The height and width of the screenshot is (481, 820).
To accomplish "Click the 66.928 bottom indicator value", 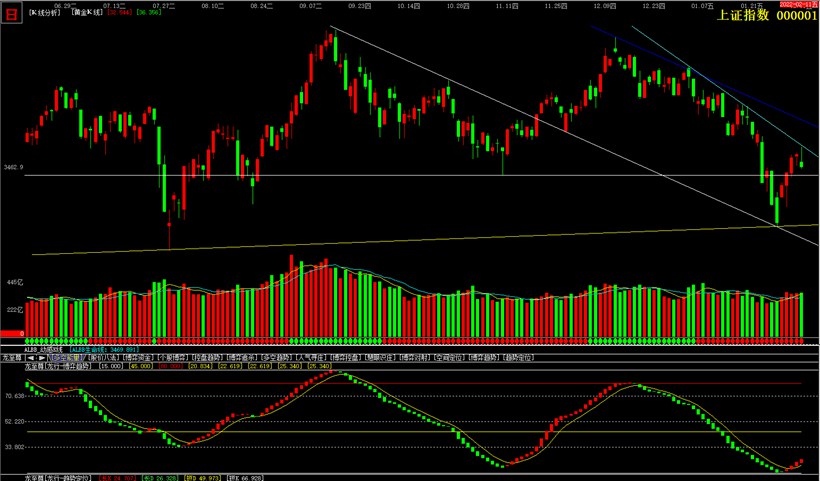I will [x=245, y=478].
